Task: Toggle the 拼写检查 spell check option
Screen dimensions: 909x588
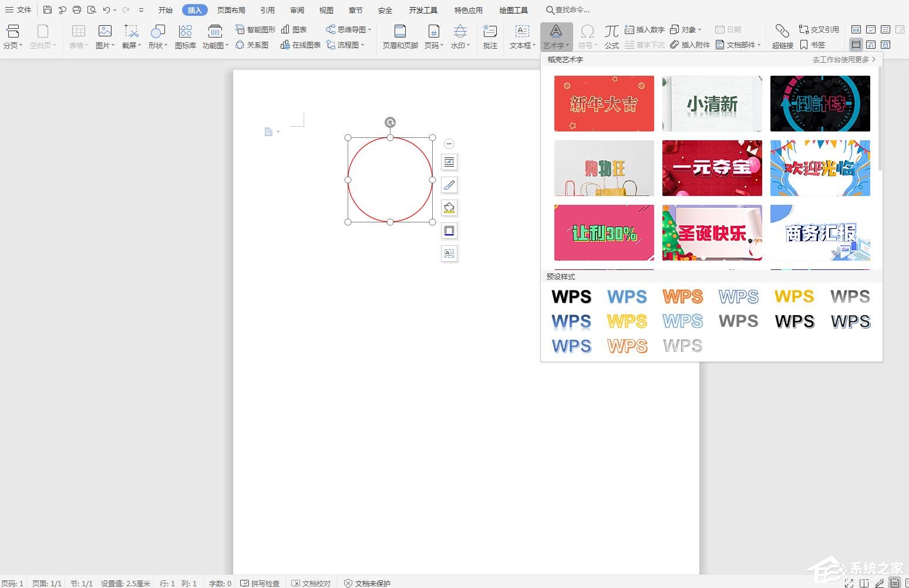Action: tap(261, 583)
